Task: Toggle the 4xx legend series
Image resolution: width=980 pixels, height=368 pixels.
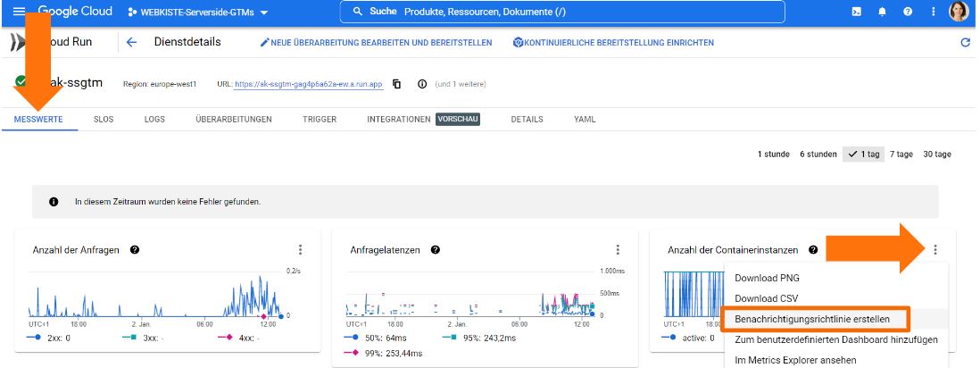Action: pyautogui.click(x=238, y=338)
